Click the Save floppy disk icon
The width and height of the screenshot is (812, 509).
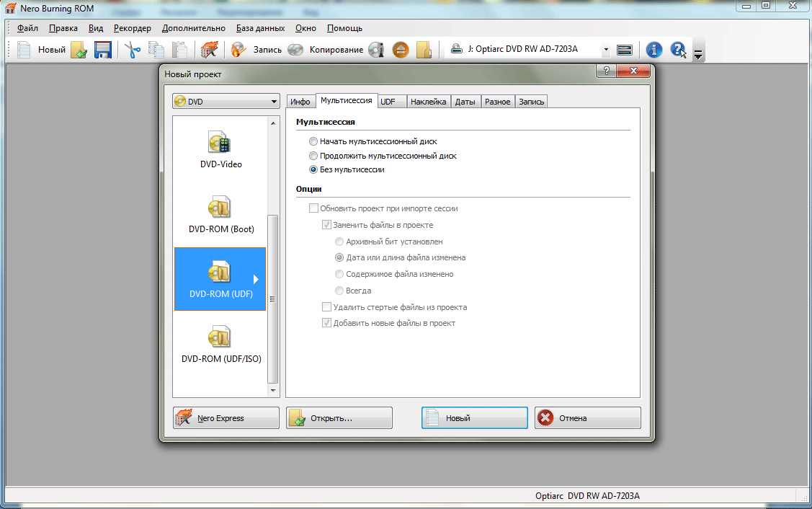coord(102,50)
